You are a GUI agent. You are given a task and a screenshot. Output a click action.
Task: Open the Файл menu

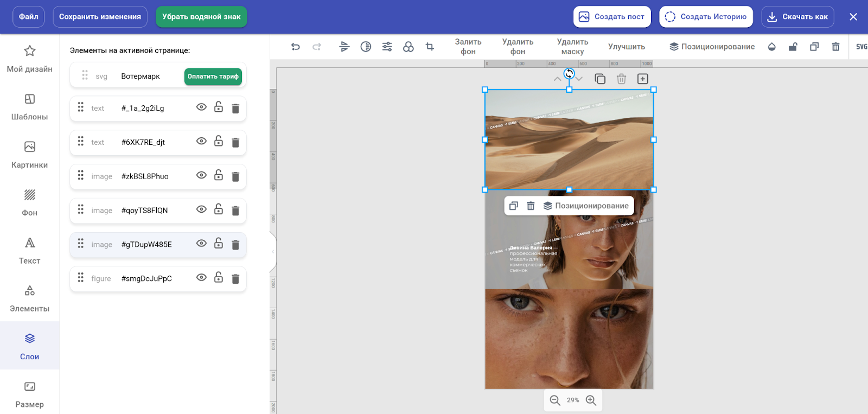pyautogui.click(x=29, y=17)
